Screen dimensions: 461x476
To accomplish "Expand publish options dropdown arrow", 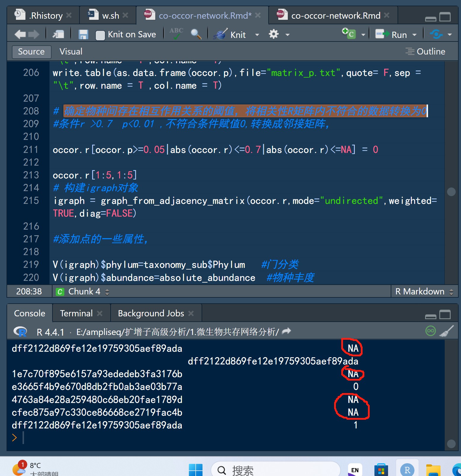I will (x=450, y=35).
